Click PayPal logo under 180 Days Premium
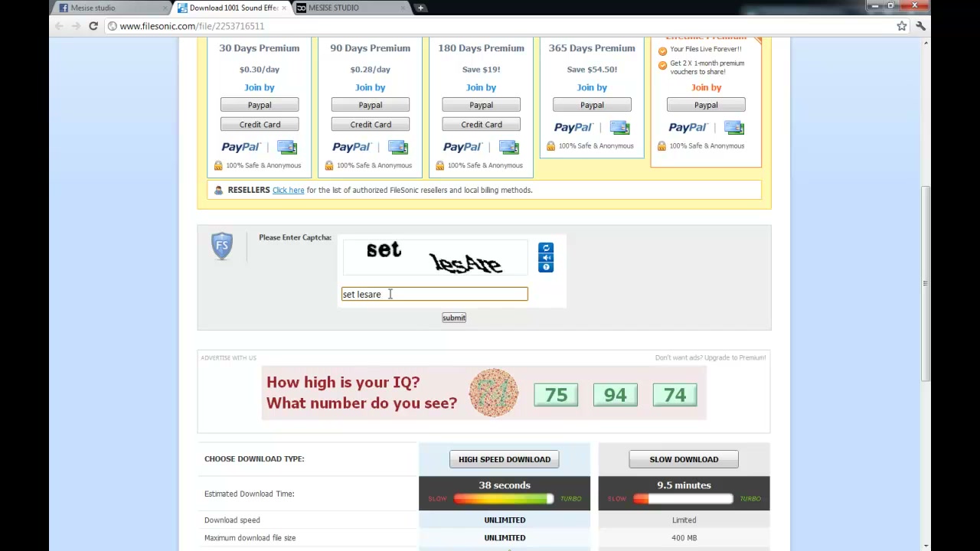980x551 pixels. [462, 147]
